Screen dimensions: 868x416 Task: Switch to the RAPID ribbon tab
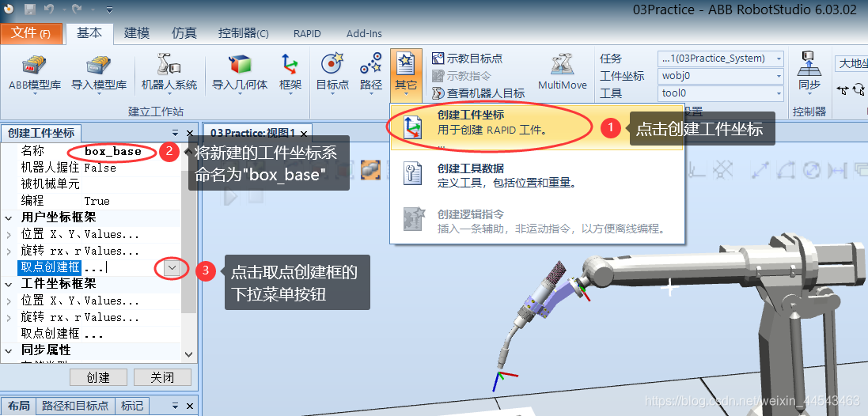tap(307, 34)
